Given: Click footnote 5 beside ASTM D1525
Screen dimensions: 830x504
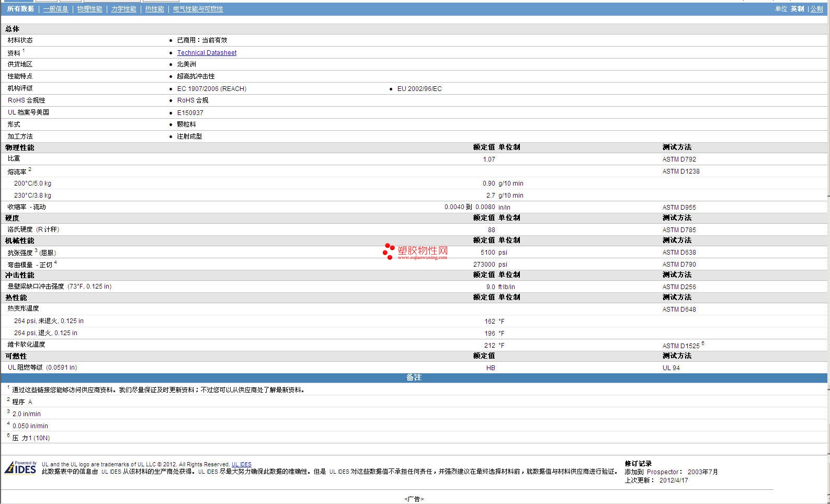Looking at the screenshot, I should pos(702,343).
